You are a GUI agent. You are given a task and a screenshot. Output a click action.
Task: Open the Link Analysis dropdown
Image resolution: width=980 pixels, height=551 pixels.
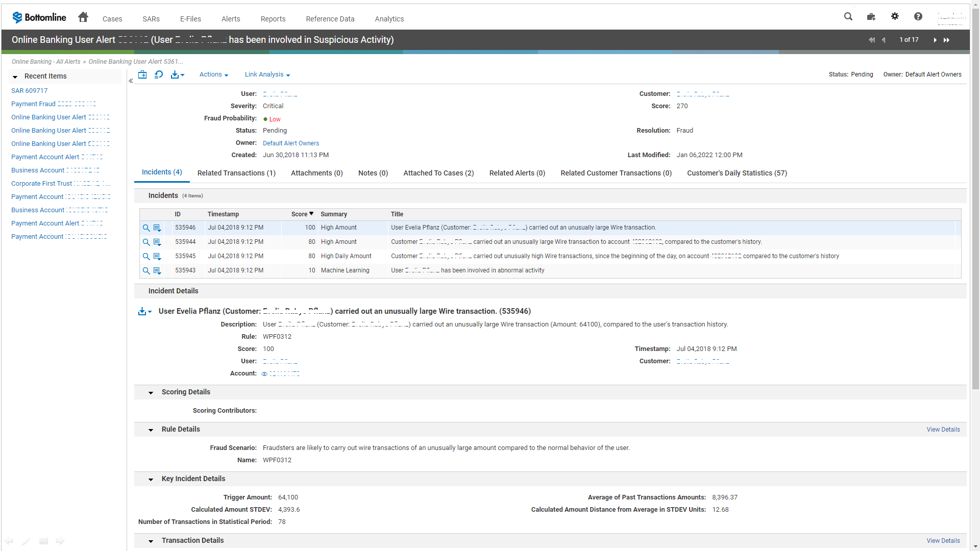(267, 74)
